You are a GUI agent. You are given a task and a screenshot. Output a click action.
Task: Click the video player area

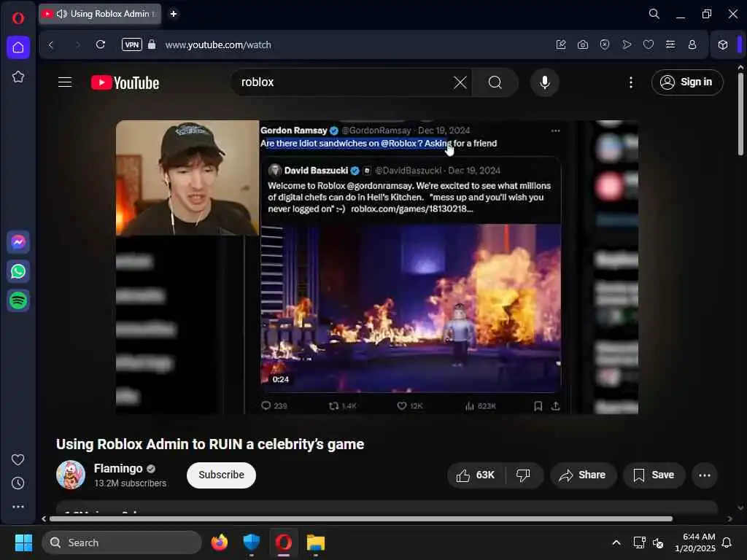click(x=377, y=267)
